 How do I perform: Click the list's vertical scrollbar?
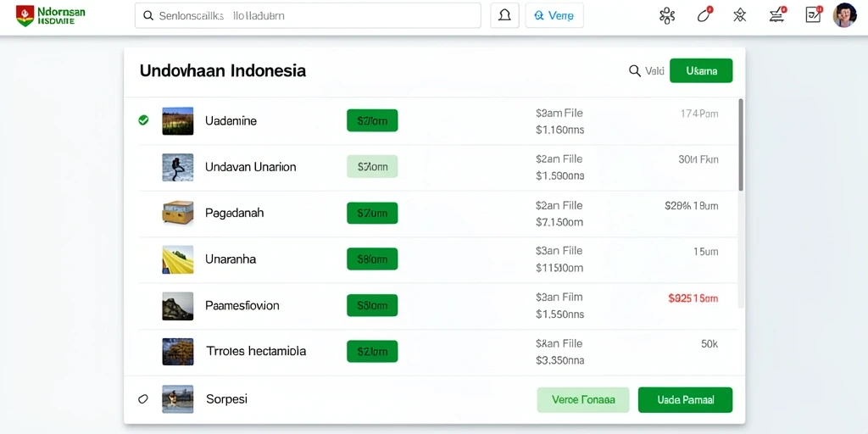[x=741, y=145]
